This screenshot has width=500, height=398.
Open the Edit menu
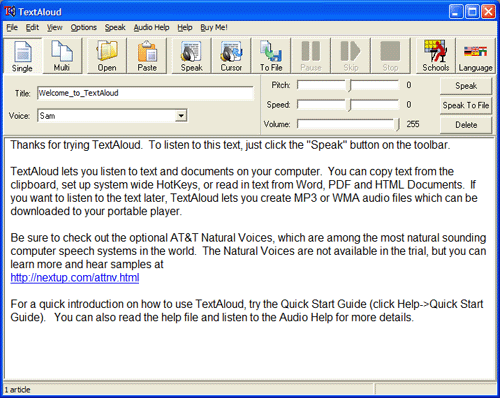pyautogui.click(x=32, y=27)
